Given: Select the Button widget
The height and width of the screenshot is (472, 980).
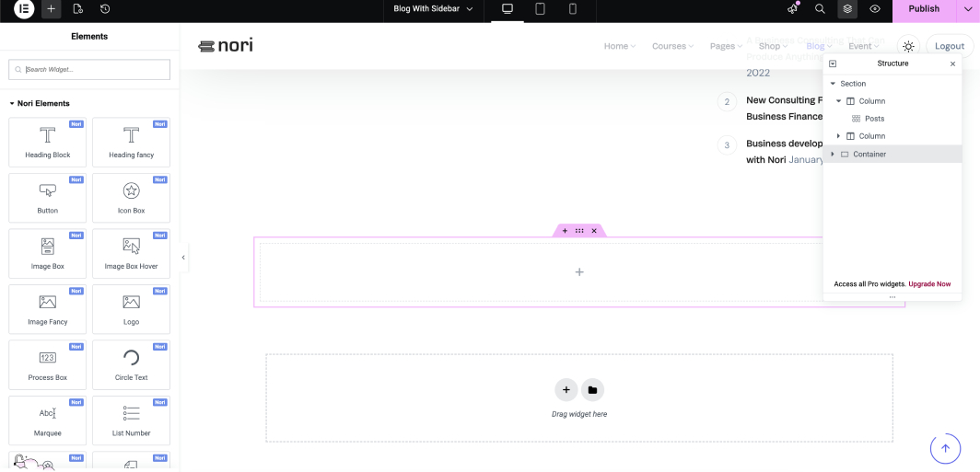Looking at the screenshot, I should [x=48, y=198].
